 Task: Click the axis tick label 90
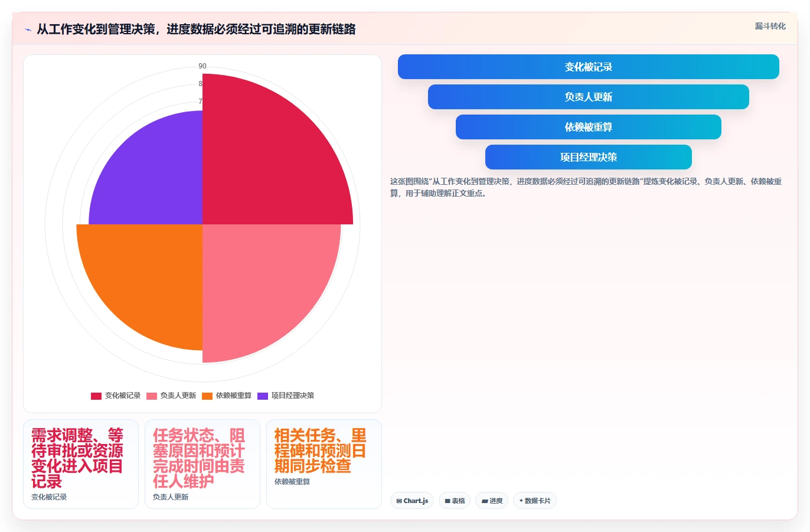(203, 66)
